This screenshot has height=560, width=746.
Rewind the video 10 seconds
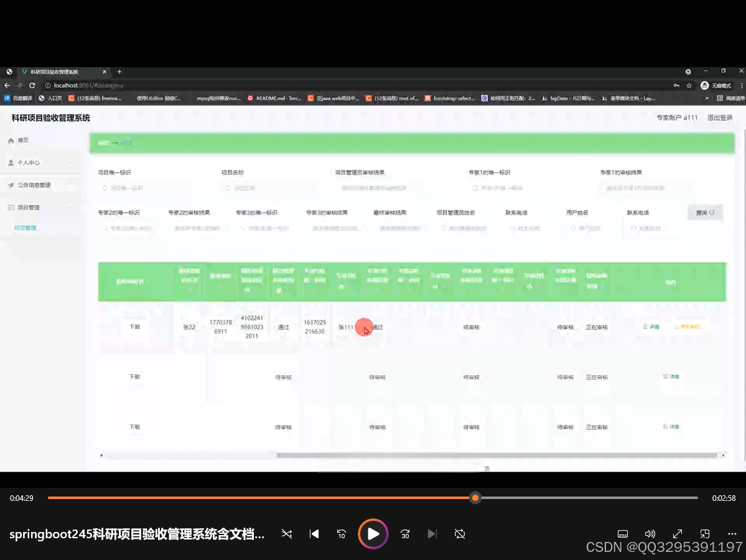(342, 534)
